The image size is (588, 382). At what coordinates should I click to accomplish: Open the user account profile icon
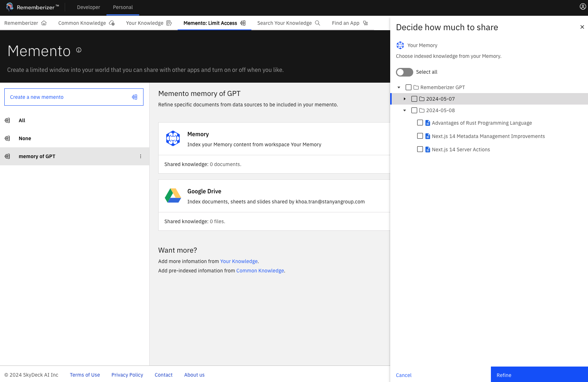(583, 7)
